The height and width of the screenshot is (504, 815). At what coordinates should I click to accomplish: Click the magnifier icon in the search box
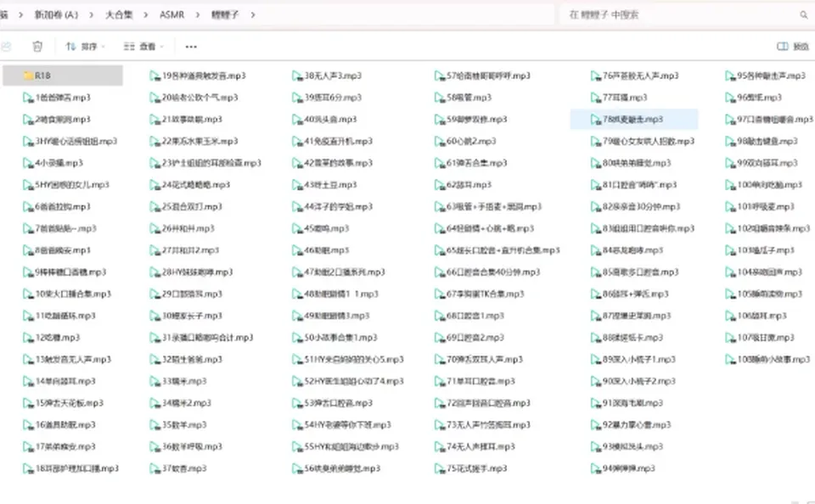pos(803,15)
